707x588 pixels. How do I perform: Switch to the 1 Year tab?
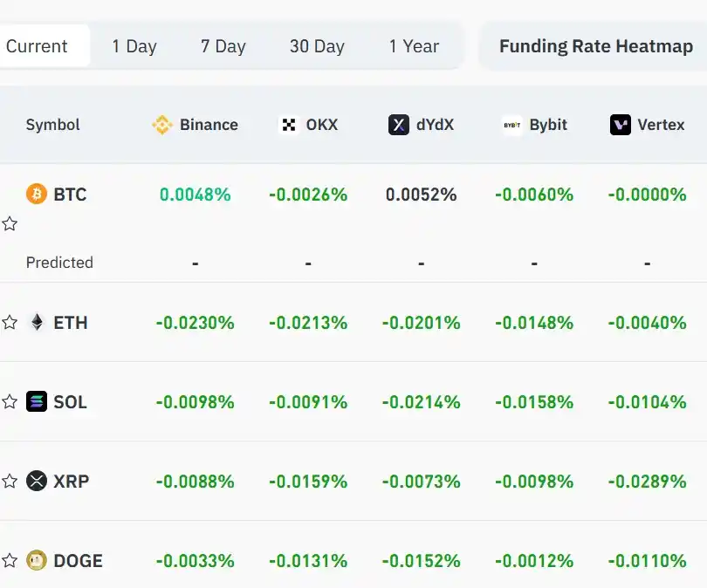coord(413,45)
